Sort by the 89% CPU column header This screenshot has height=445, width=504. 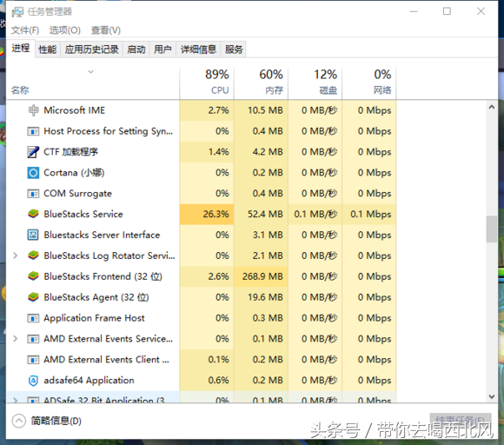click(207, 83)
